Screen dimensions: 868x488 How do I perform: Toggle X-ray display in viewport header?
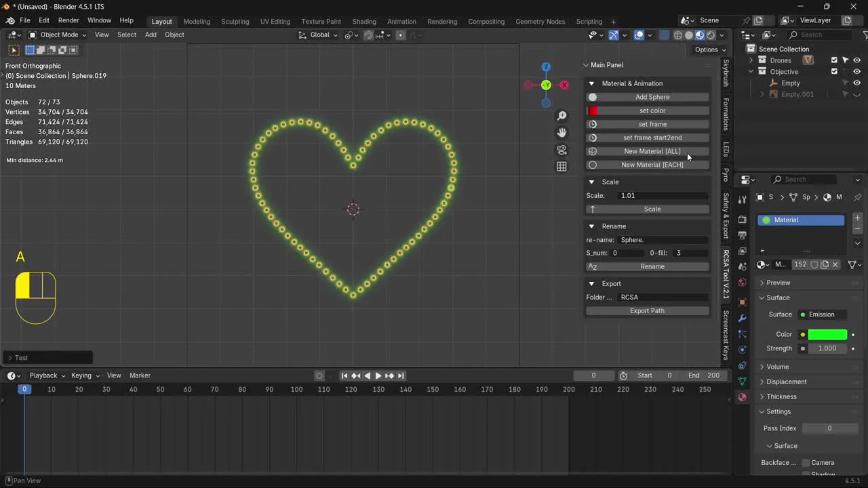pyautogui.click(x=664, y=35)
